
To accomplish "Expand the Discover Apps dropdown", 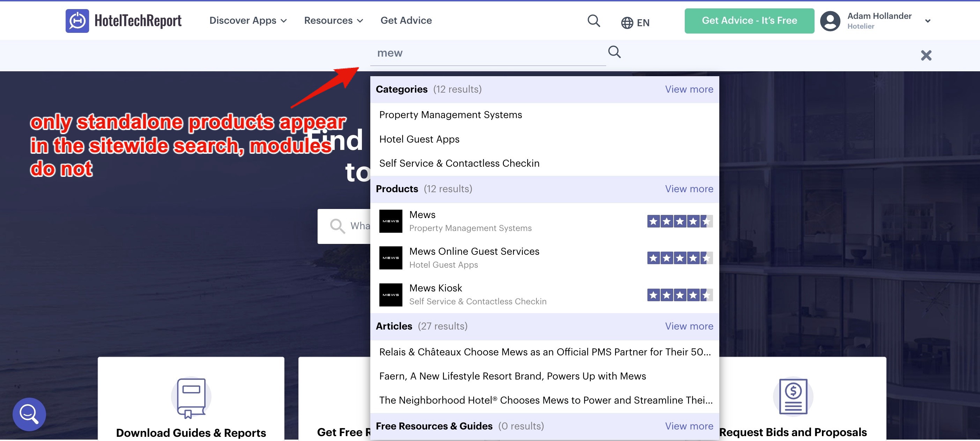I will pos(248,21).
